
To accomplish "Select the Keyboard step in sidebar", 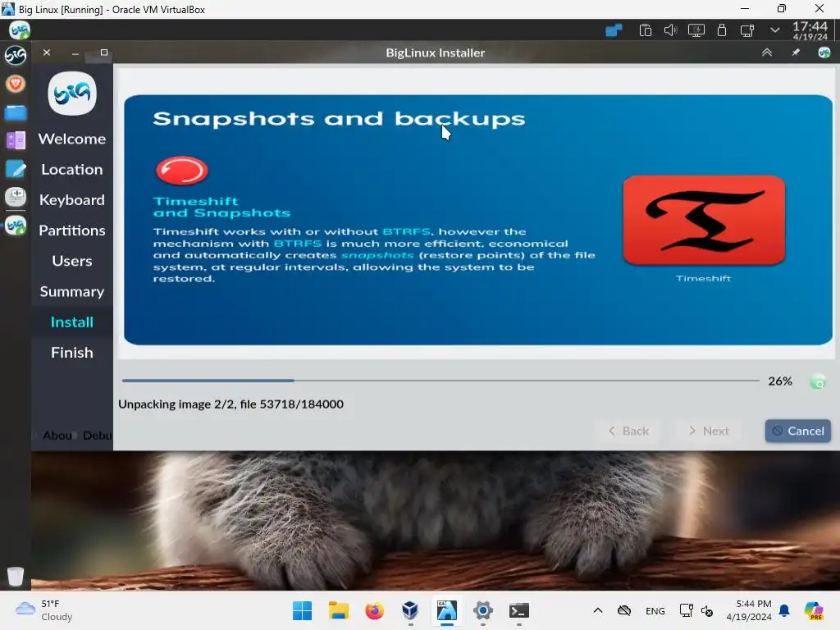I will point(72,200).
